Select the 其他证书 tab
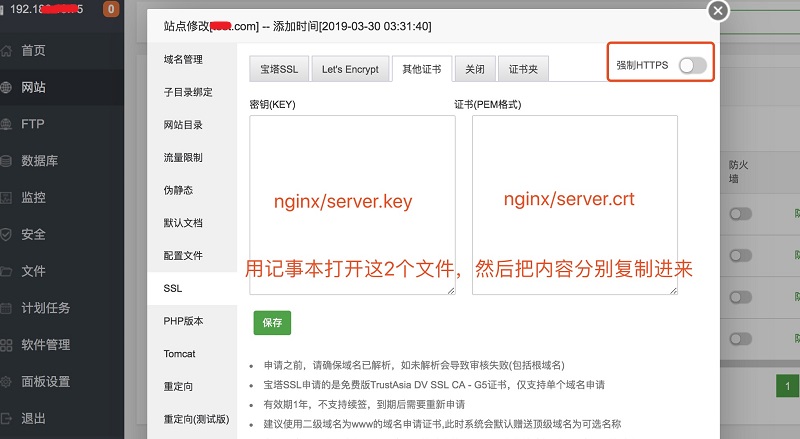Screen dimensions: 800x439 click(422, 69)
